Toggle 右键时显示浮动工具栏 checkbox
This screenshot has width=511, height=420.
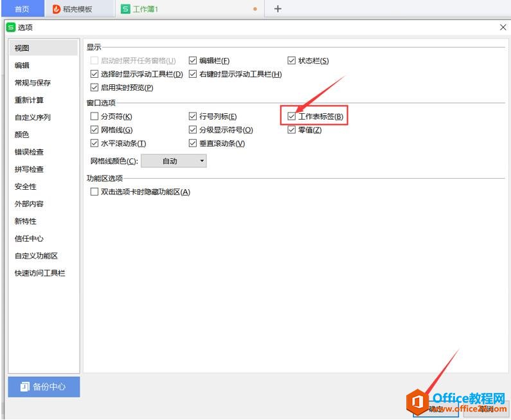[x=193, y=74]
